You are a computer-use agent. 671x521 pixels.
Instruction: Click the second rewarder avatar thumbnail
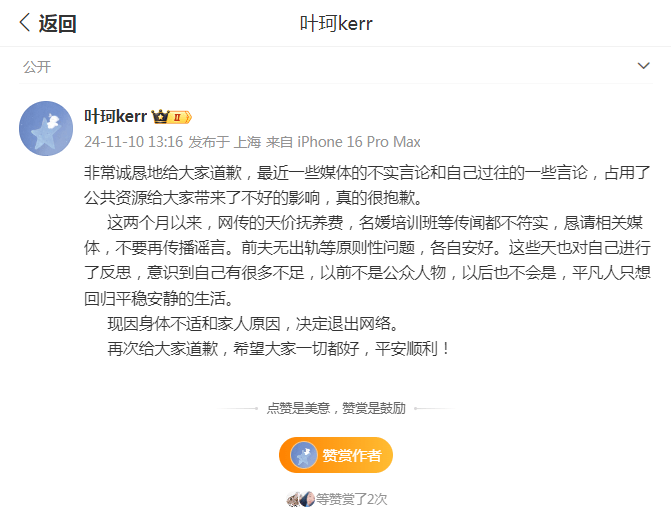coord(307,499)
